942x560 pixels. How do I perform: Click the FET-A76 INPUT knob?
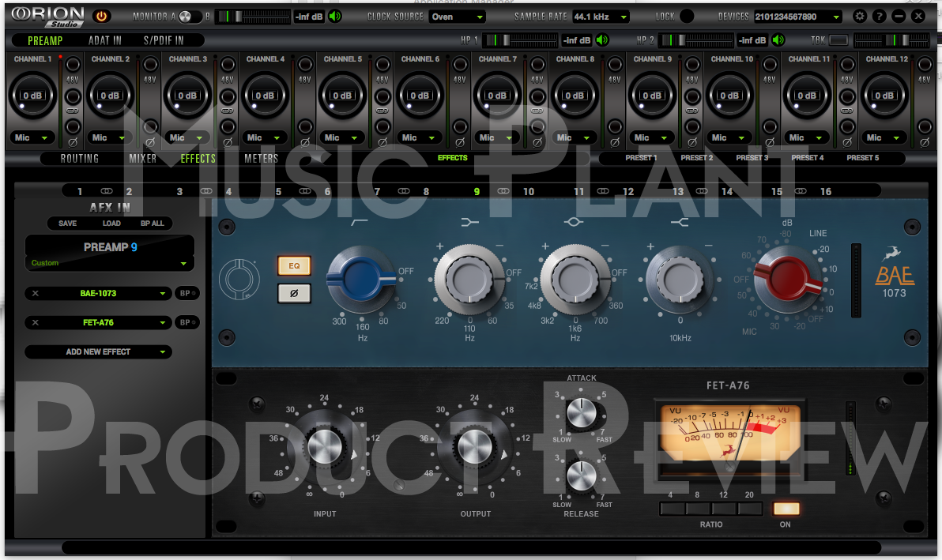(325, 446)
